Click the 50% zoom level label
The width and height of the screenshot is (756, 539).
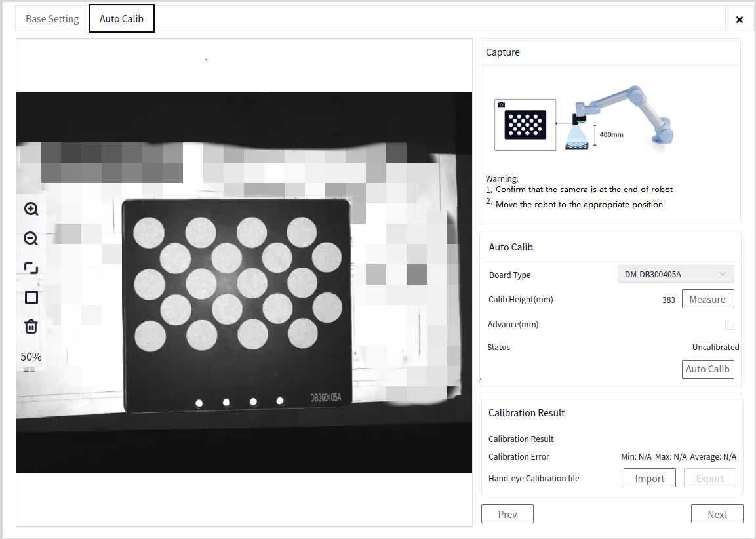tap(31, 357)
